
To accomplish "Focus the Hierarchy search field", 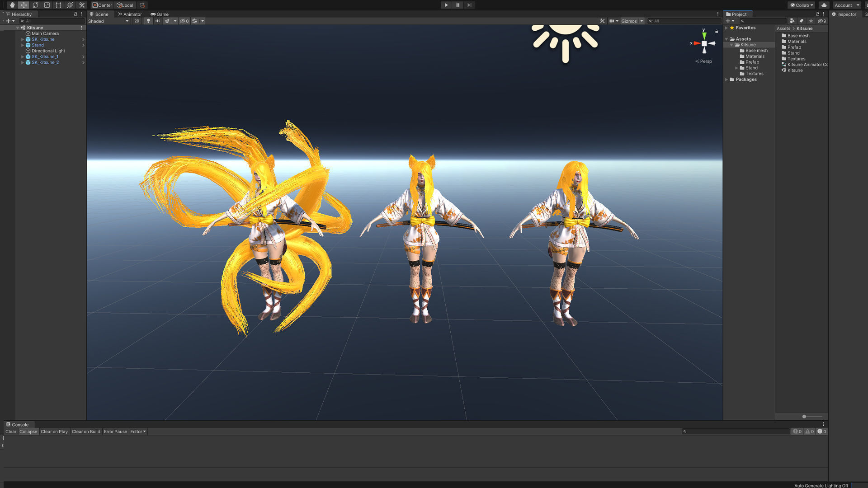I will pos(52,21).
